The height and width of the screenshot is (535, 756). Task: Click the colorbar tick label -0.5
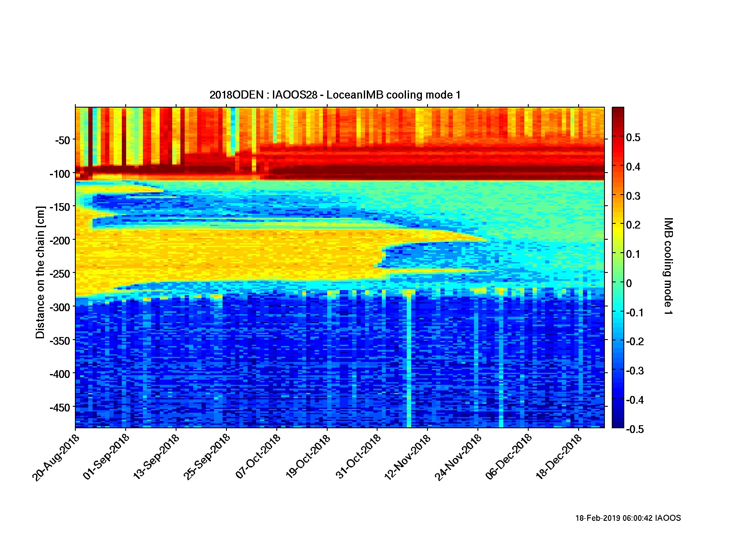635,429
